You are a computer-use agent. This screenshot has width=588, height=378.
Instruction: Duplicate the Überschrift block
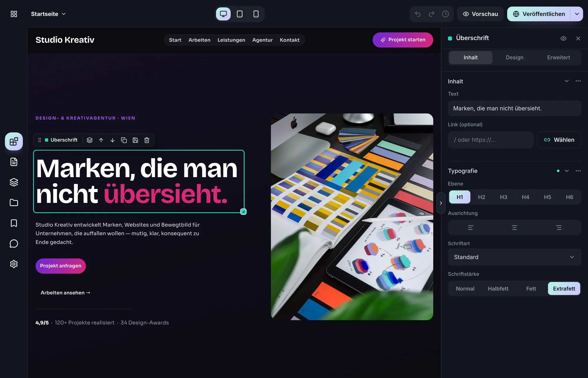pos(124,140)
